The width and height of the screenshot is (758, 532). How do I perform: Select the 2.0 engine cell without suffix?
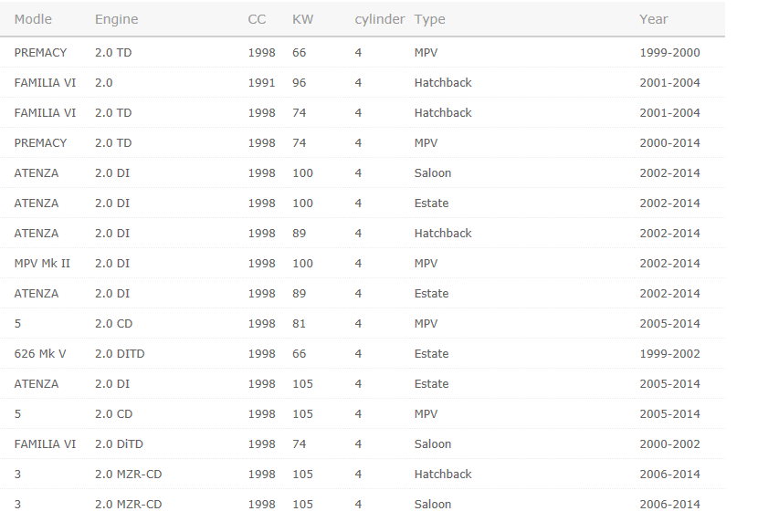tap(104, 83)
